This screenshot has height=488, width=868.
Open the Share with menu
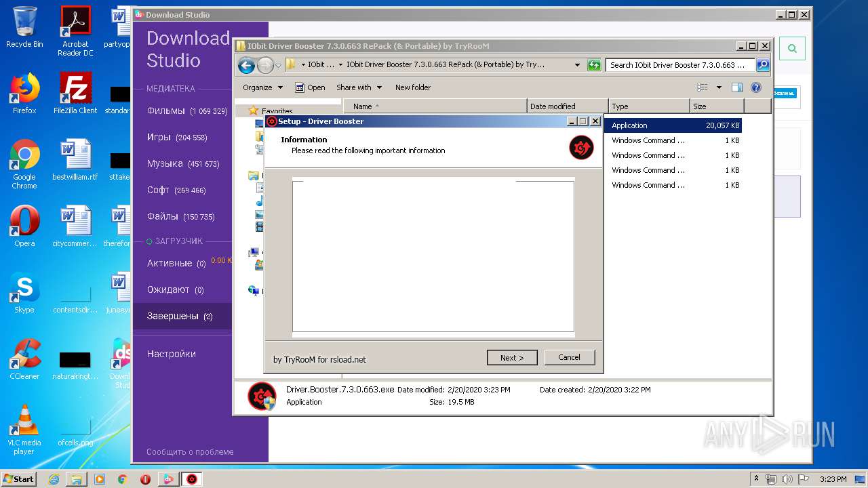[x=359, y=87]
